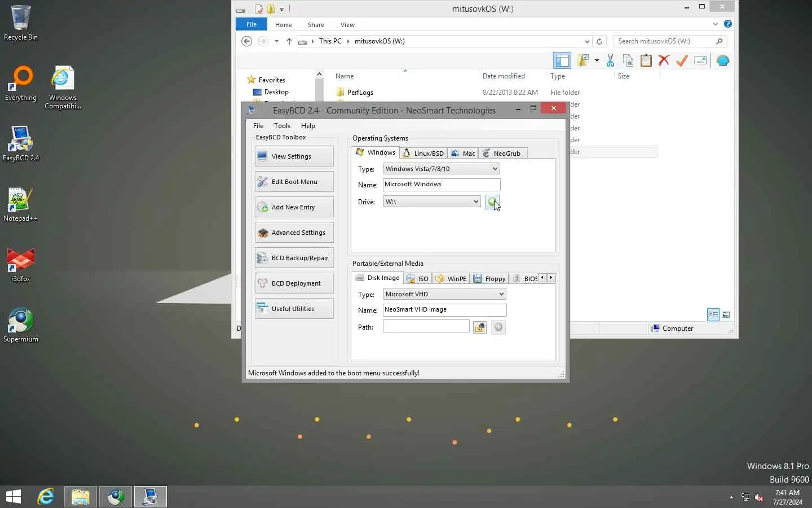
Task: Click the Copy icon in Explorer toolbar
Action: [x=628, y=60]
